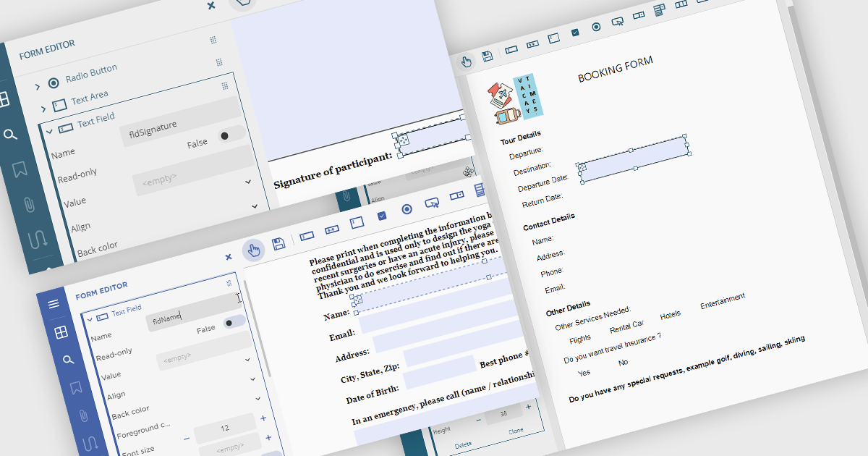Select the hand tool above the yoga form
The width and height of the screenshot is (868, 456).
(253, 250)
